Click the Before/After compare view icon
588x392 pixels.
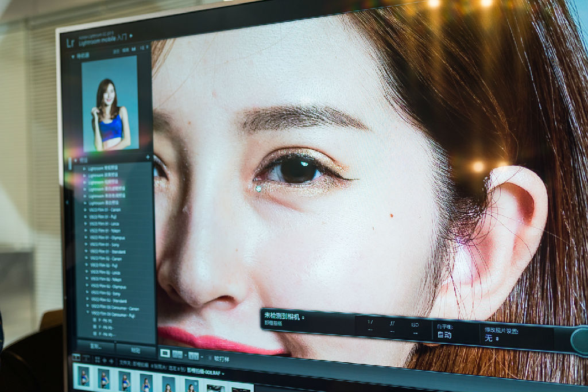point(177,354)
